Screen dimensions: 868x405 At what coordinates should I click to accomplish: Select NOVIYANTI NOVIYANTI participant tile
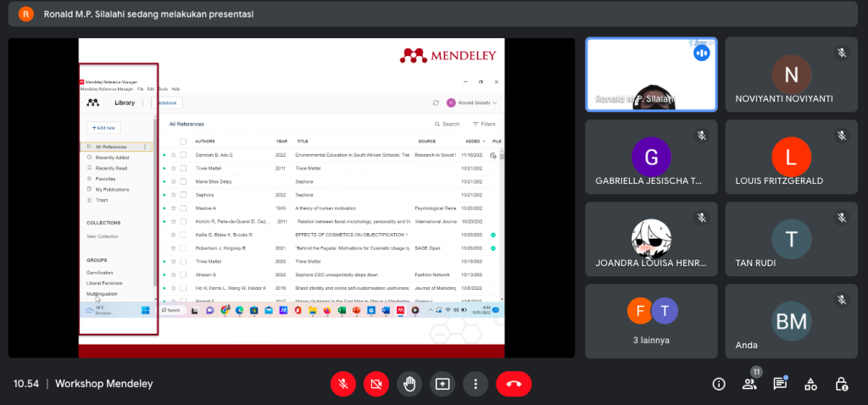pyautogui.click(x=791, y=75)
